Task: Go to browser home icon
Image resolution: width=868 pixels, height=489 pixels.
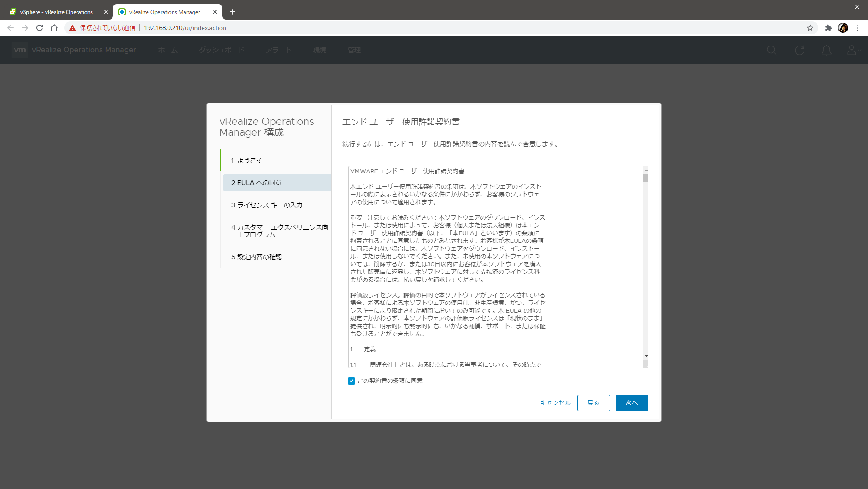Action: point(54,28)
